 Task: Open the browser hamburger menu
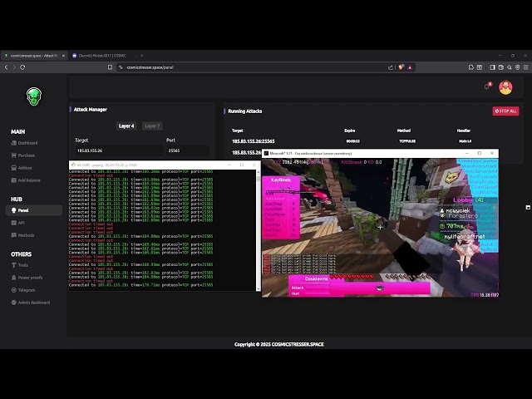click(x=526, y=67)
